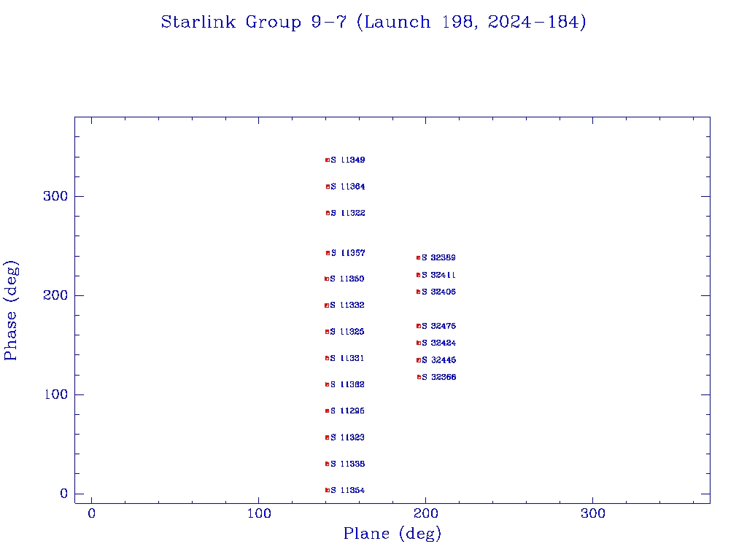Click the red marker beside S 32389
Viewport: 747px width, 560px height.
pos(418,257)
